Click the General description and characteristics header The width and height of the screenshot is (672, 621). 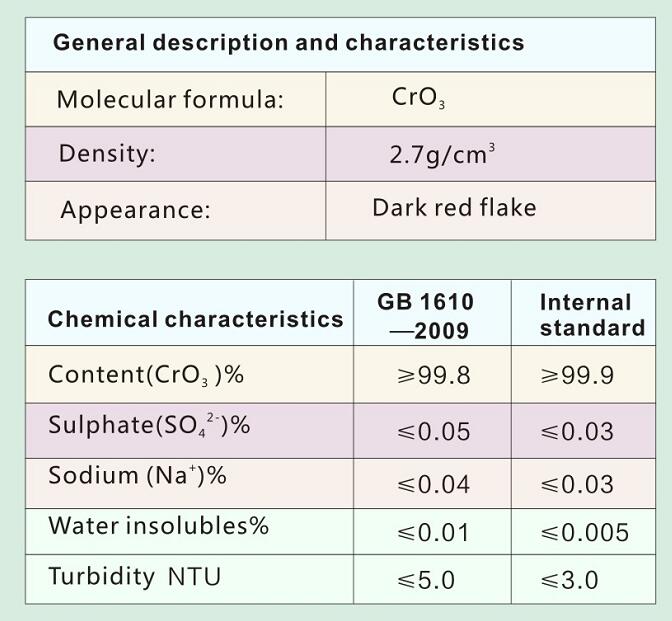[288, 43]
